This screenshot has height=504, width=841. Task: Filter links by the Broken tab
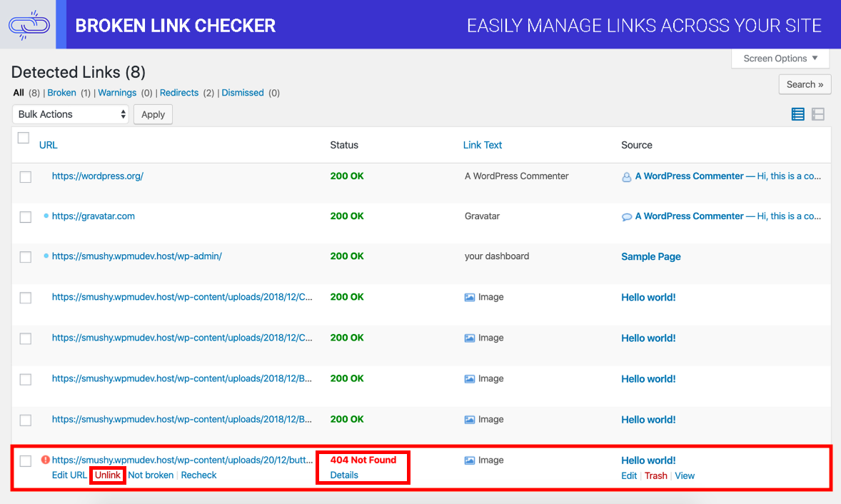(61, 93)
